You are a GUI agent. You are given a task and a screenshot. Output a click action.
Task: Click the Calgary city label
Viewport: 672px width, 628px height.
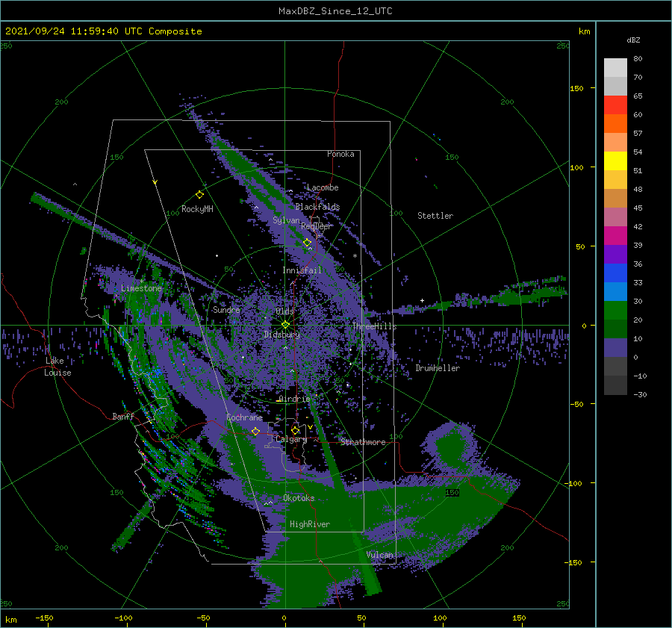coord(291,439)
